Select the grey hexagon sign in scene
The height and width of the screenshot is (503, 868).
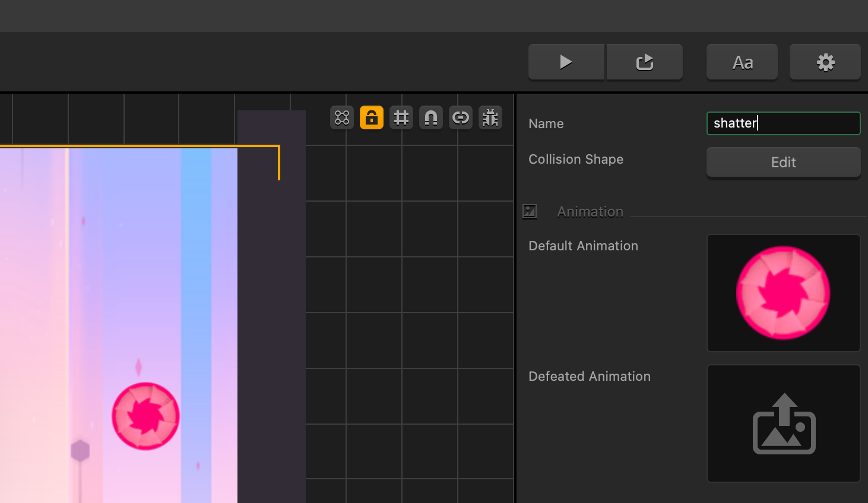pyautogui.click(x=80, y=451)
